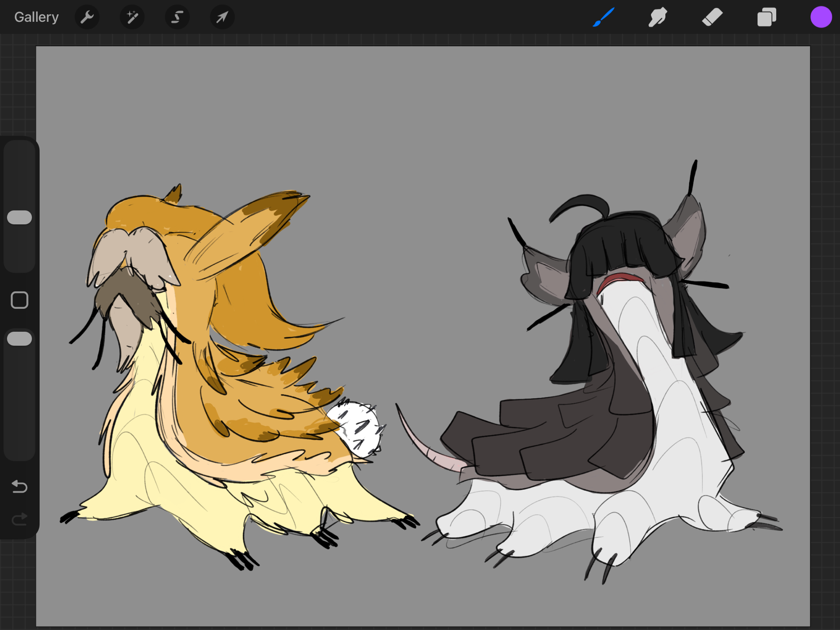Select the Smudge tool
The width and height of the screenshot is (840, 630).
(657, 17)
